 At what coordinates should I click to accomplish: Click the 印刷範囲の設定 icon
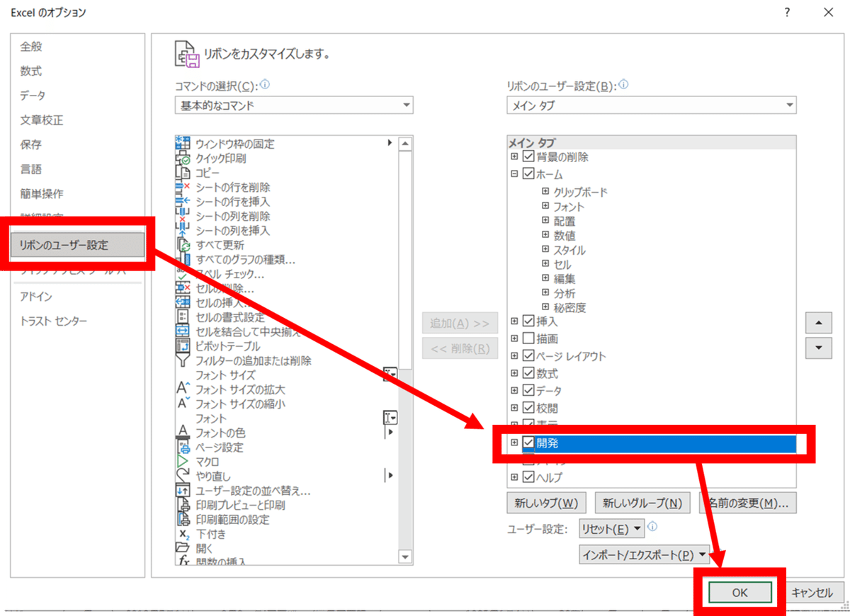pyautogui.click(x=182, y=520)
